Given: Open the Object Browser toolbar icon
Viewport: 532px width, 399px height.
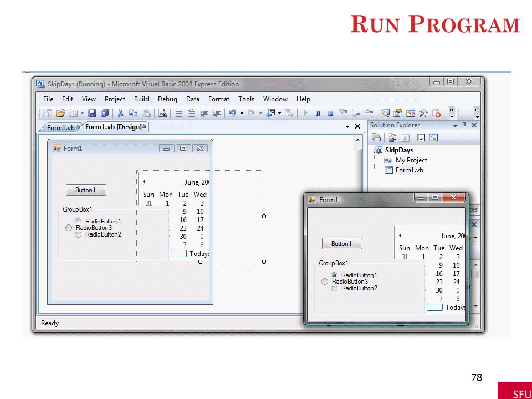Looking at the screenshot, I should [411, 113].
